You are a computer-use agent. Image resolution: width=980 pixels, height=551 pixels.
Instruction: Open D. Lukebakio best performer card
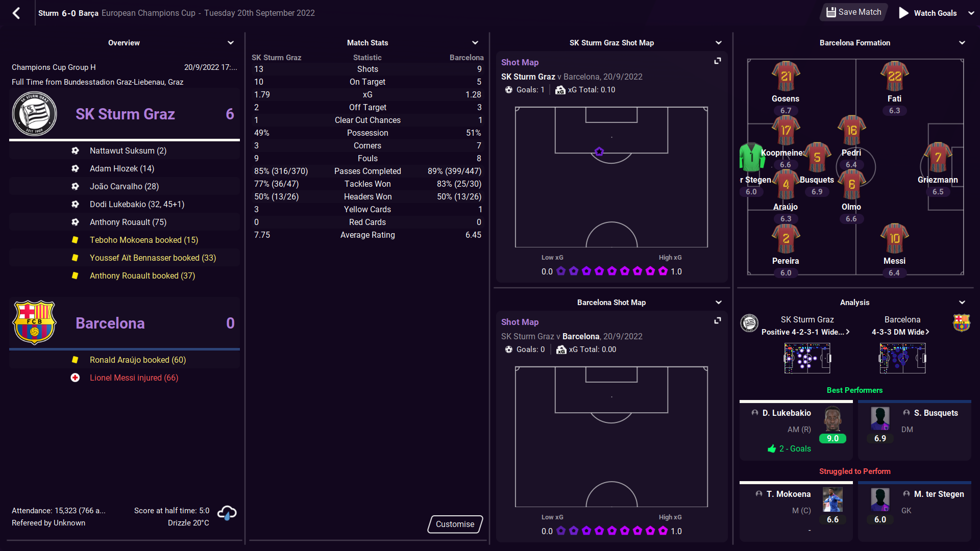(x=796, y=431)
